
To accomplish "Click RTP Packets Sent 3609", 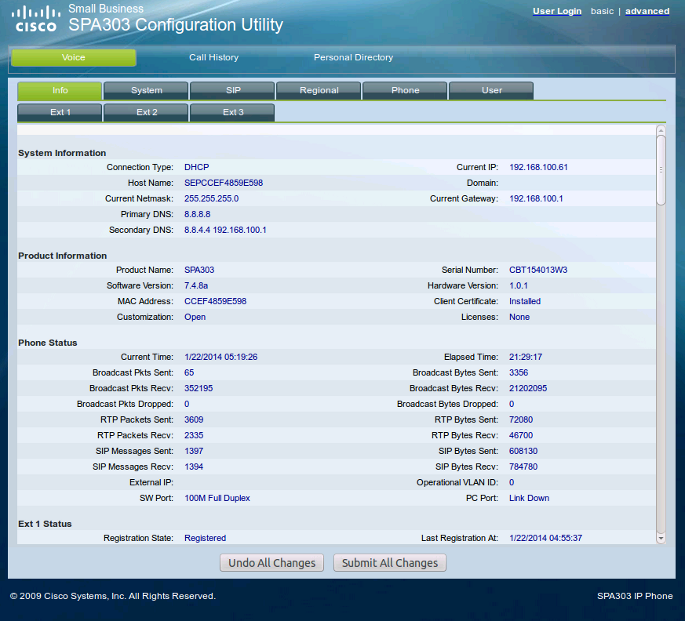I will tap(194, 420).
